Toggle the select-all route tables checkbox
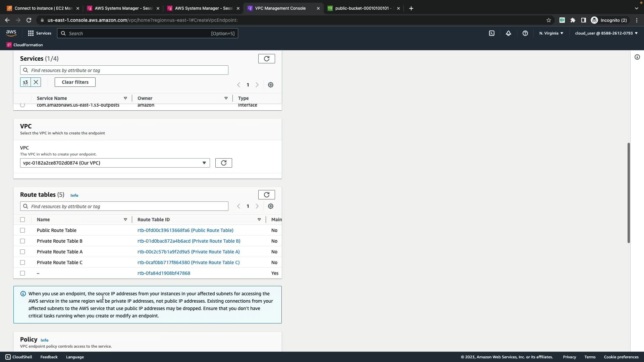This screenshot has height=362, width=644. click(x=22, y=220)
